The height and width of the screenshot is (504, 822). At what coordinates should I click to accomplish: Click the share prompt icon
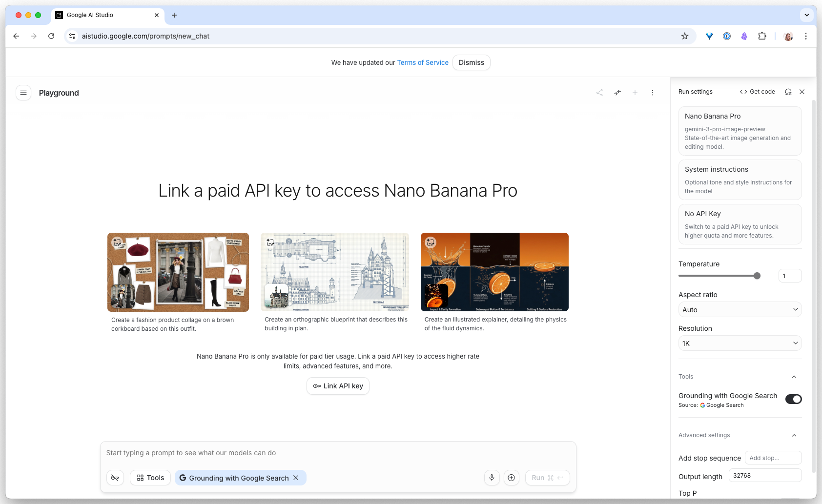pos(599,93)
